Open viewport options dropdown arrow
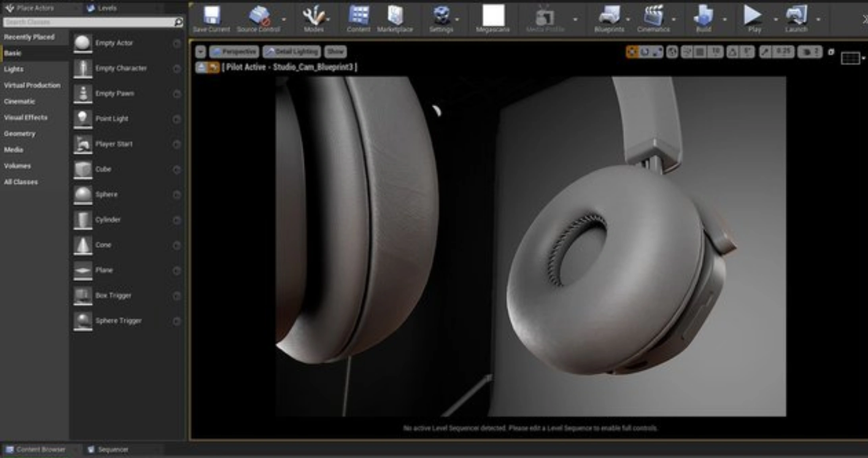 coord(201,52)
